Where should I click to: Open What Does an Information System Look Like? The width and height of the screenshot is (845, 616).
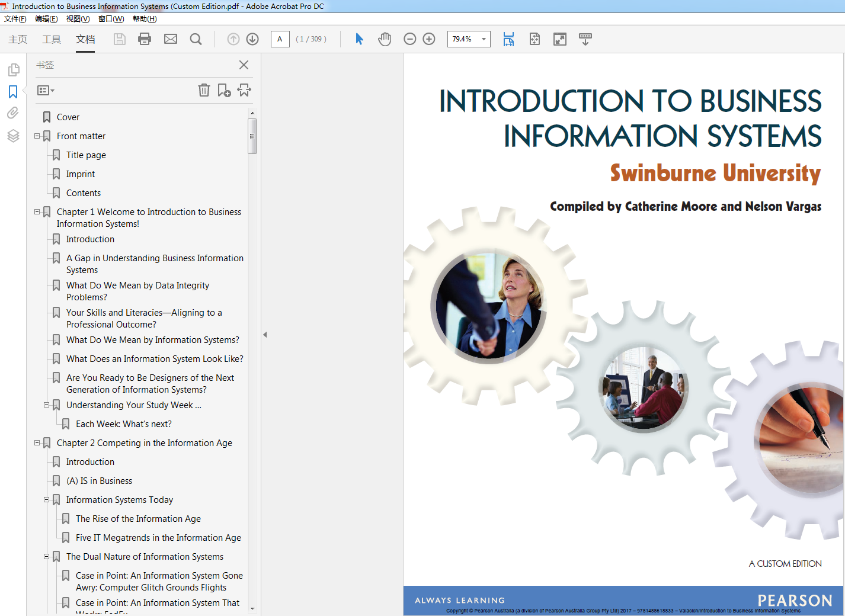155,359
